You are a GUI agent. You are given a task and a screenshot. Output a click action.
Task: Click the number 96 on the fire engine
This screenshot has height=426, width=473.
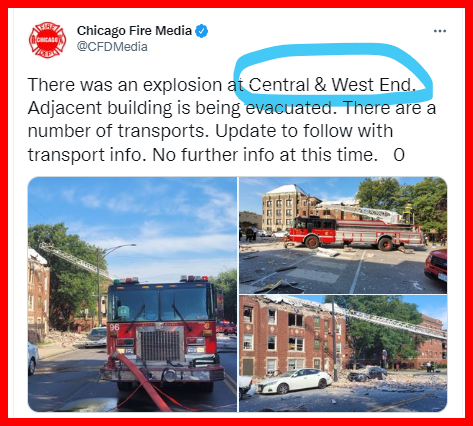point(114,327)
